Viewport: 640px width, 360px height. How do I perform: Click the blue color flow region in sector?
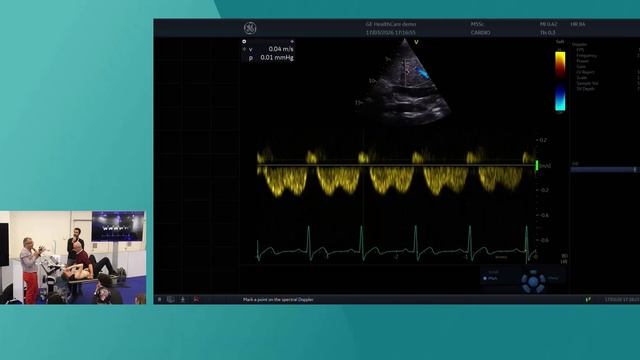click(422, 74)
